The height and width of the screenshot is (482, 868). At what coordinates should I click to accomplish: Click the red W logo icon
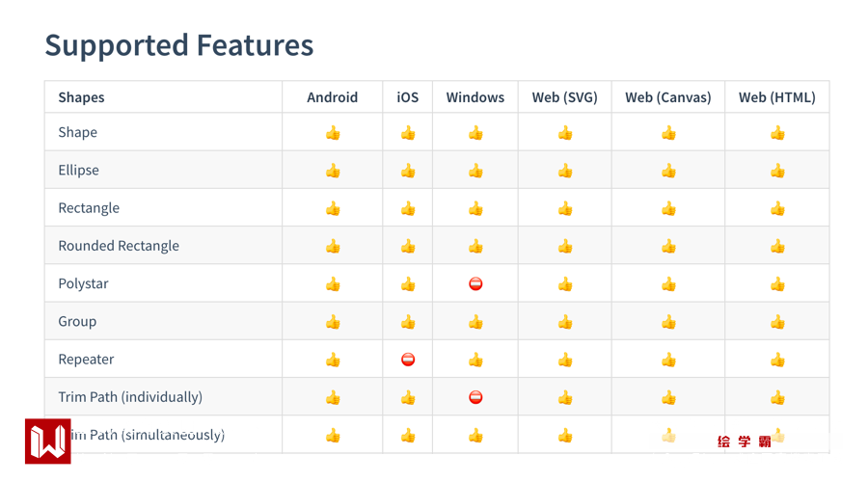(x=47, y=442)
